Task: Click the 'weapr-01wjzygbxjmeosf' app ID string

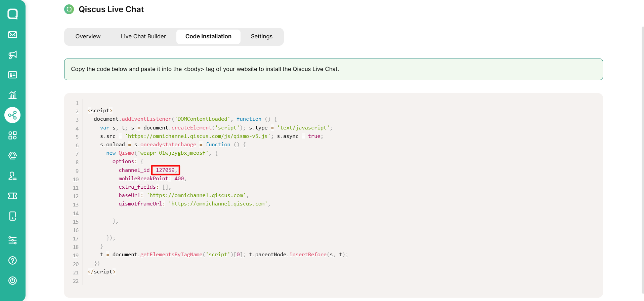Action: point(173,153)
